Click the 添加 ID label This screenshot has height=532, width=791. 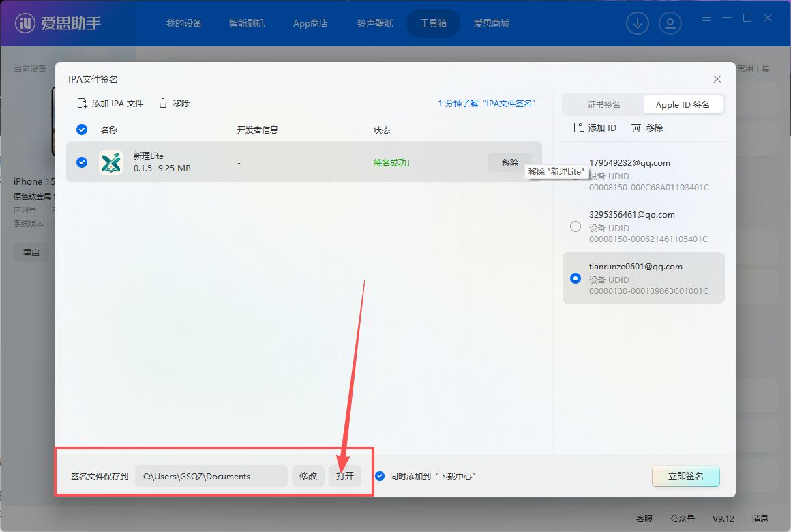602,128
